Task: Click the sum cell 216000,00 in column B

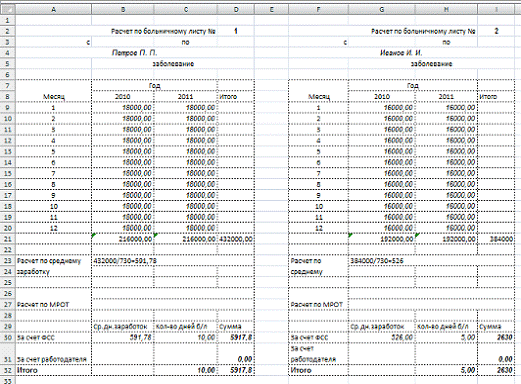Action: pyautogui.click(x=123, y=239)
